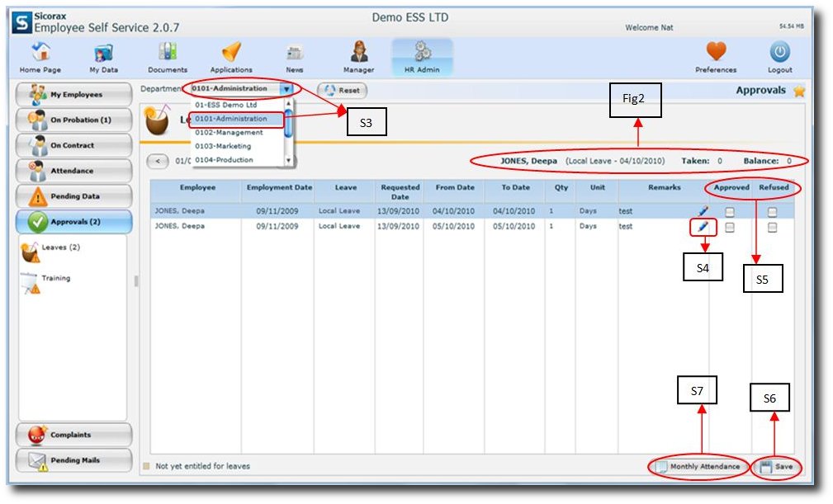Tick Approved checkbox for first leave row

729,212
